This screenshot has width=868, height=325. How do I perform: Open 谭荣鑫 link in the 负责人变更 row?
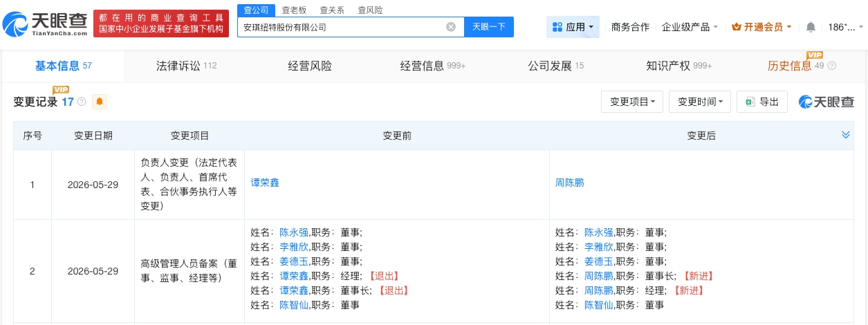click(x=265, y=183)
